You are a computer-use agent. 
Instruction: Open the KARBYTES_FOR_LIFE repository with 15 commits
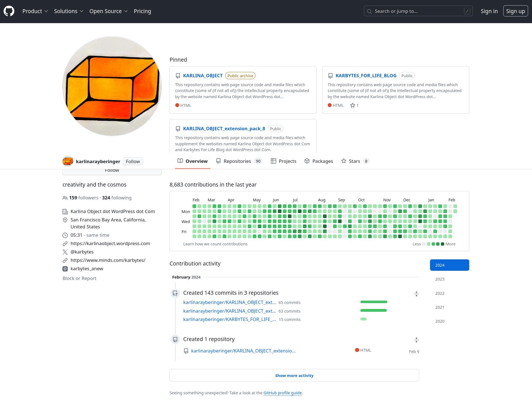tap(229, 319)
